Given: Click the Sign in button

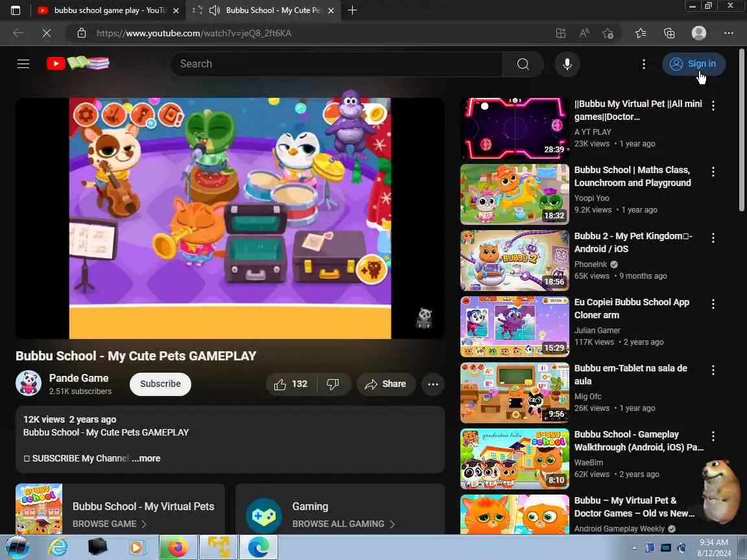Looking at the screenshot, I should tap(694, 64).
